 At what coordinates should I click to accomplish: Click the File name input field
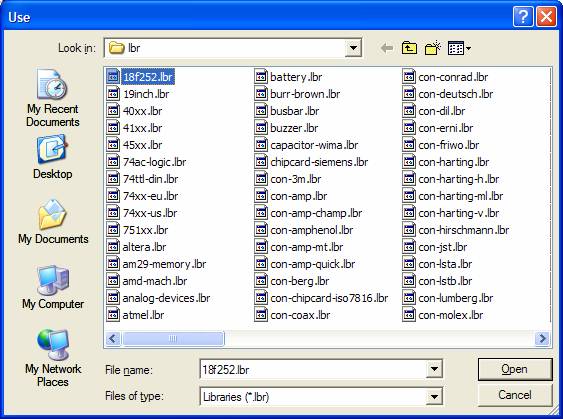[x=312, y=369]
